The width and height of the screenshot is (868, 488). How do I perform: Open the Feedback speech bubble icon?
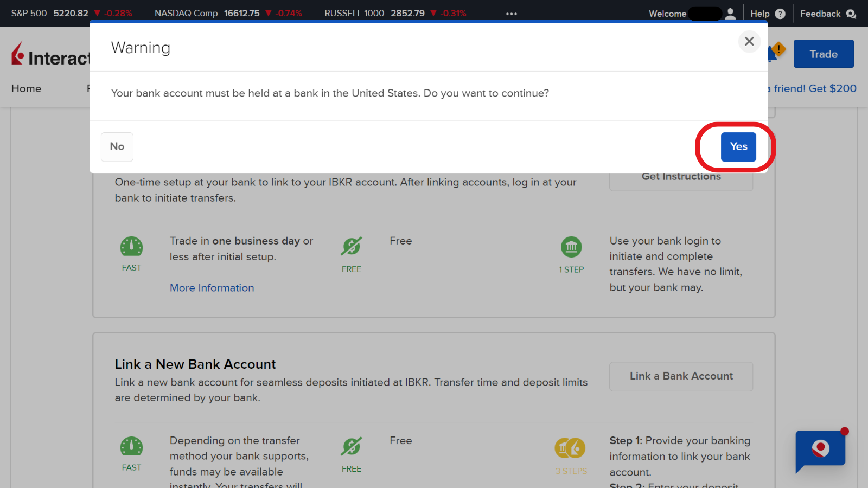[851, 14]
